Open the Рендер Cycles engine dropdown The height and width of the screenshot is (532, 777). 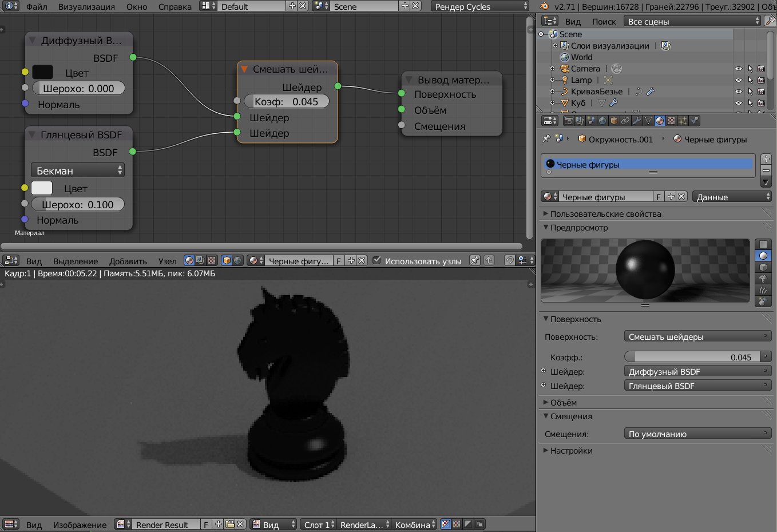point(480,6)
